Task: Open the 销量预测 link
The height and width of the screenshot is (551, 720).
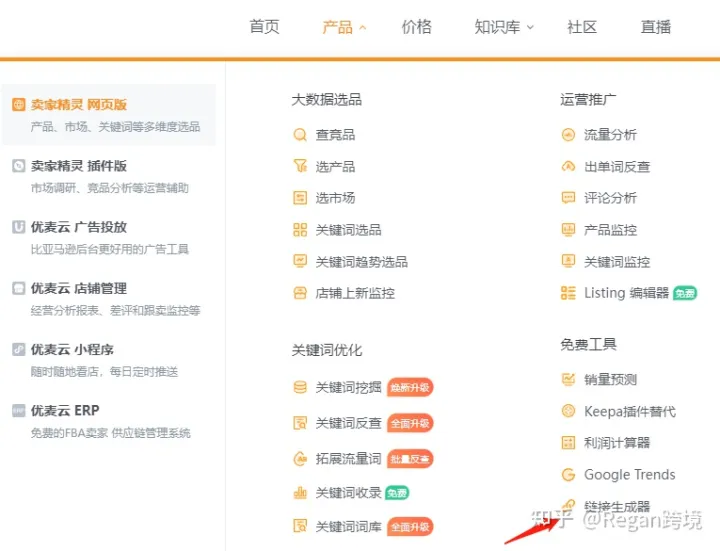Action: [x=610, y=379]
